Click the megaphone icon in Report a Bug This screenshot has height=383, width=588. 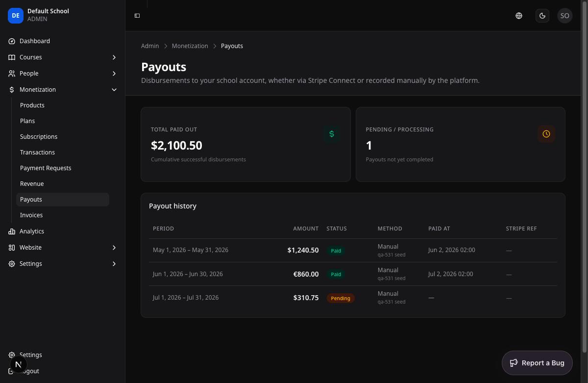[514, 363]
